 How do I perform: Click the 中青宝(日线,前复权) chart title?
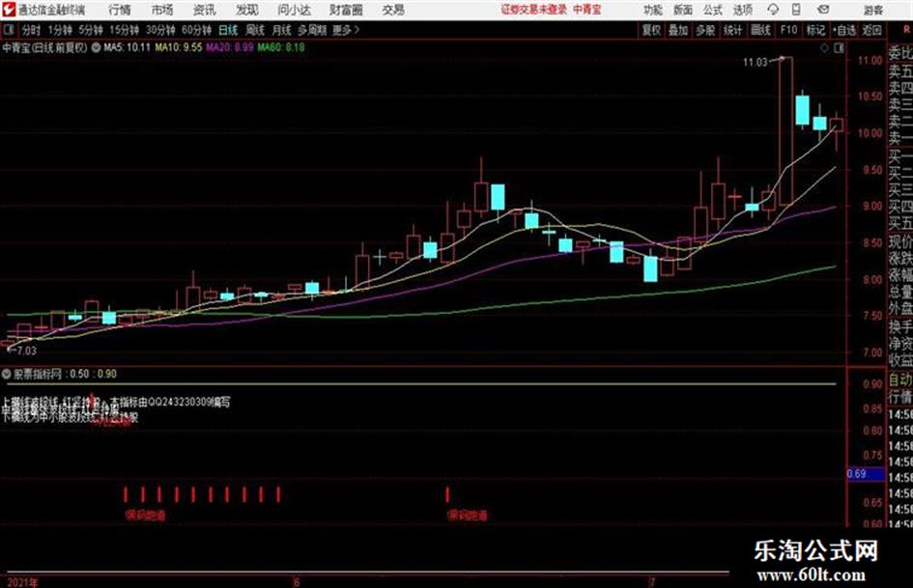[x=44, y=47]
